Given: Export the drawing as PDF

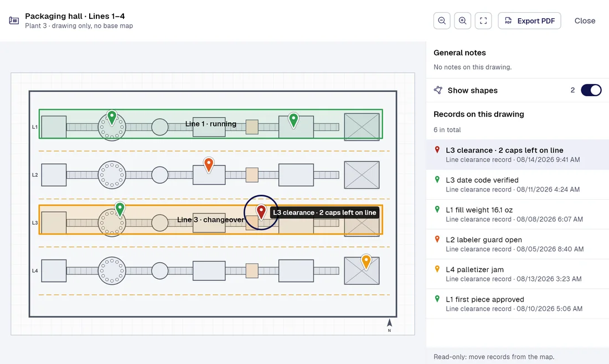Looking at the screenshot, I should coord(529,21).
